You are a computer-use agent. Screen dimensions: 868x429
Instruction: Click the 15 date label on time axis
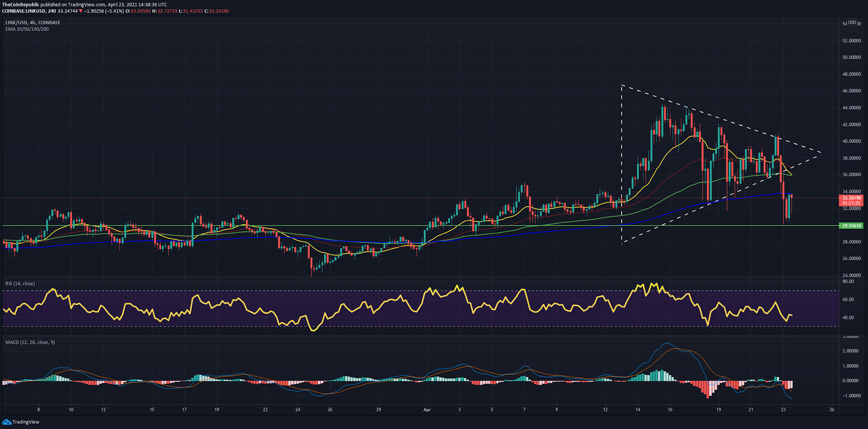pyautogui.click(x=152, y=410)
